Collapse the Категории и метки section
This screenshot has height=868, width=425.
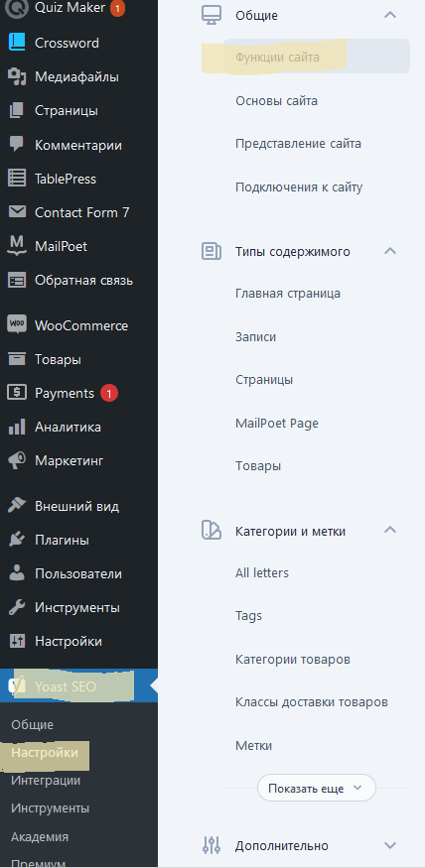(390, 531)
